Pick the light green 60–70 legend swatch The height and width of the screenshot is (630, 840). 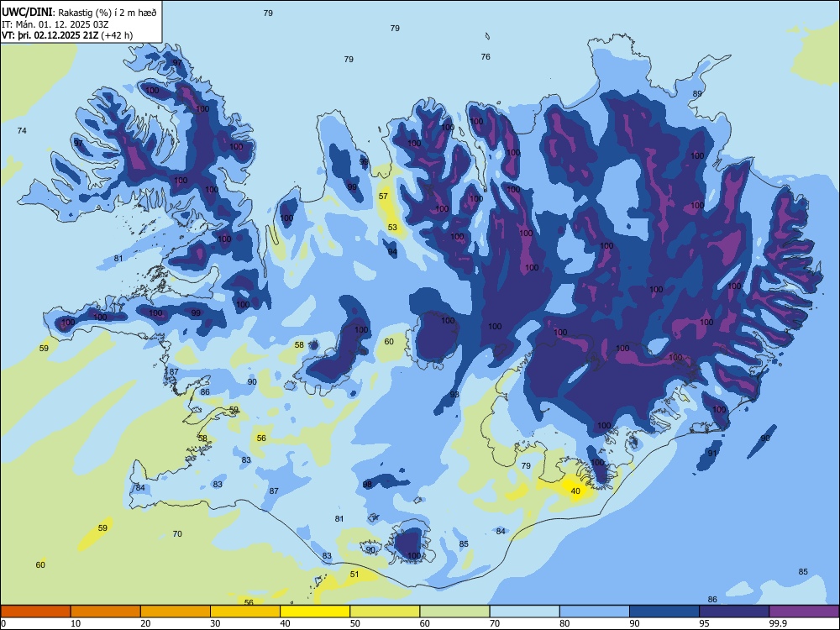(x=454, y=612)
